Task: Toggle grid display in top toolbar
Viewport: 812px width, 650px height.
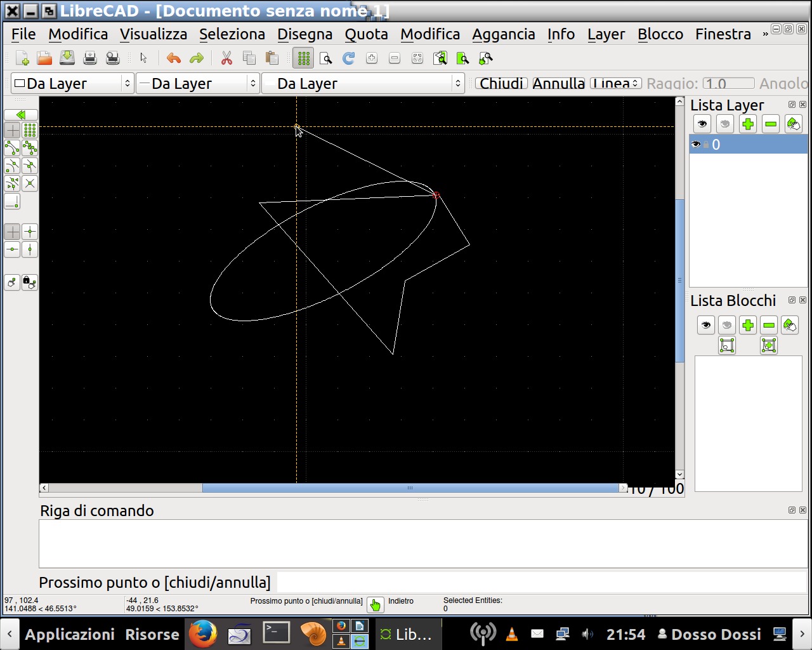Action: tap(303, 58)
